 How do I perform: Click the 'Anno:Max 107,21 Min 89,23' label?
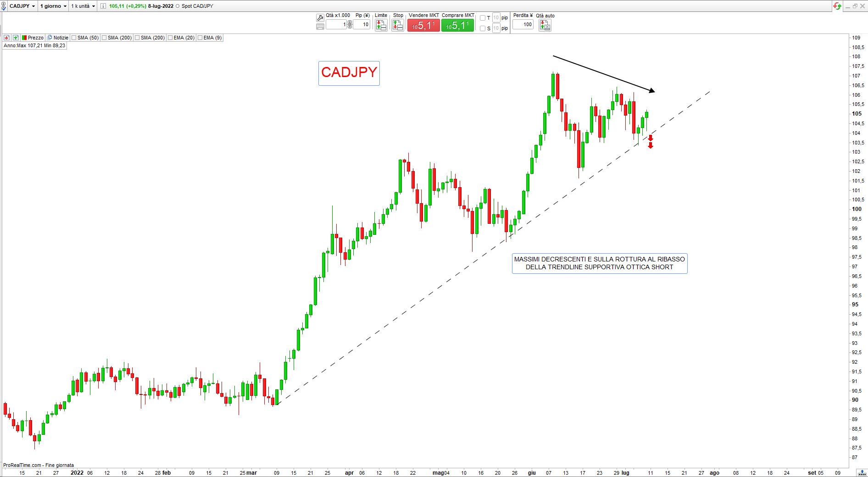(x=34, y=46)
